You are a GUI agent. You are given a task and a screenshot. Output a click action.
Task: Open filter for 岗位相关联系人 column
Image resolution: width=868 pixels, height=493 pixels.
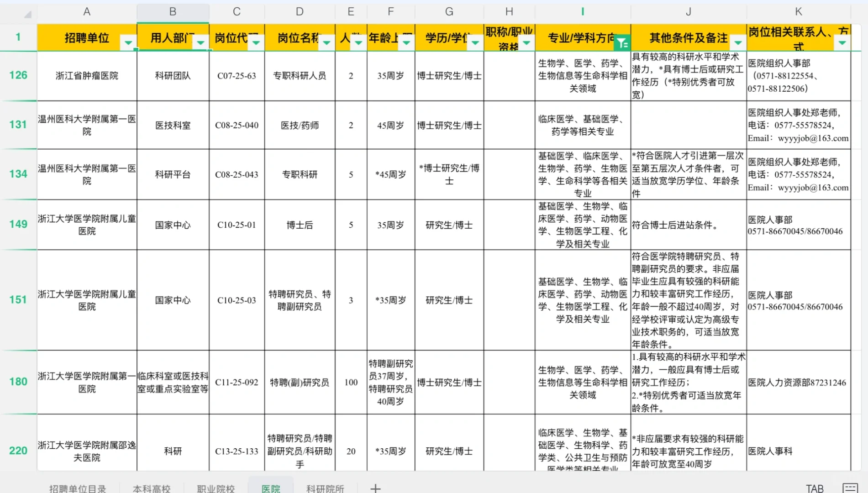click(842, 43)
